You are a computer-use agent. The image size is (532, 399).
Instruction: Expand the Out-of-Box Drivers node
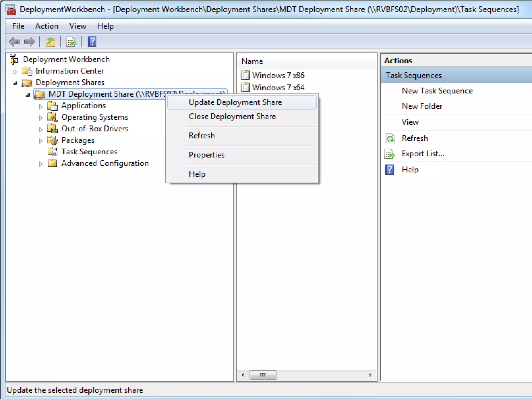pyautogui.click(x=41, y=129)
